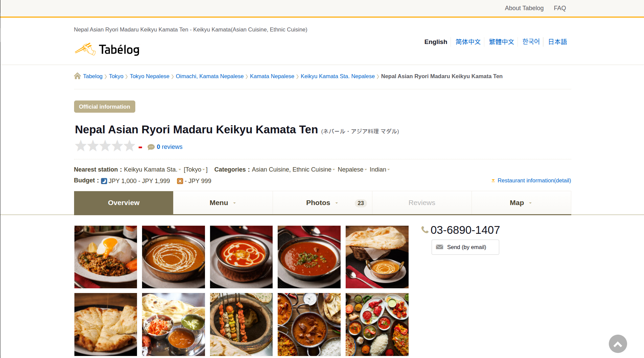Screen dimensions: 644x358
Task: Switch language to 简体中文
Action: [468, 42]
